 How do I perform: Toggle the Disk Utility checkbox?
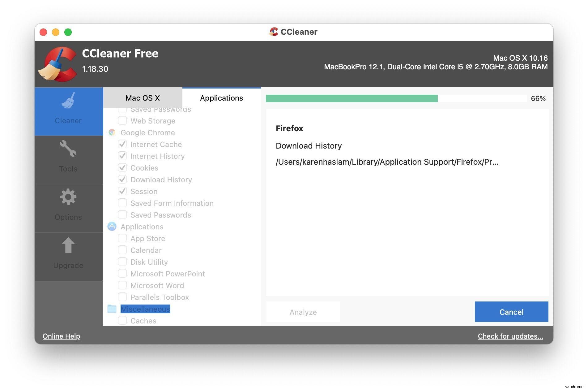(122, 262)
